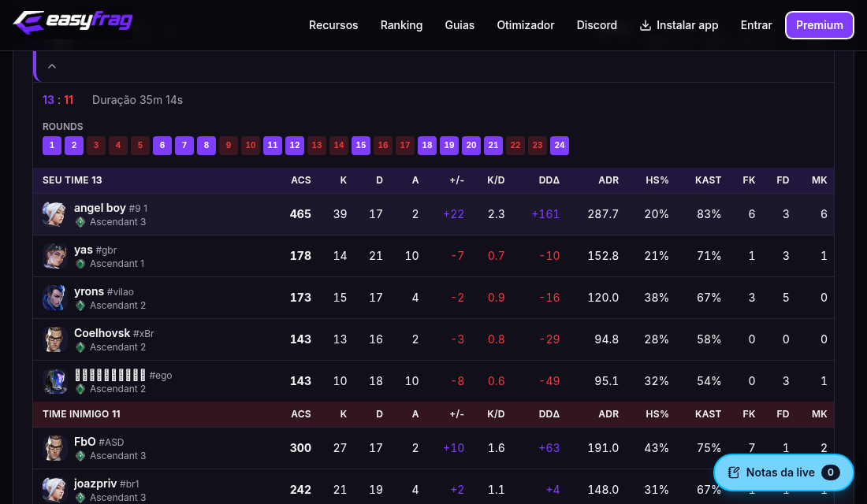Click FbO's agent avatar
867x504 pixels.
tap(54, 448)
